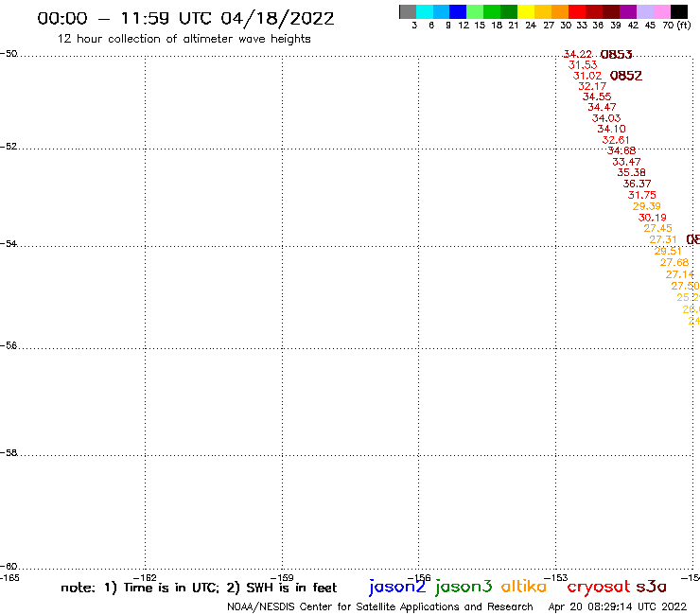Select the 31.75 reading
Screen dimensions: 700x615
pyautogui.click(x=642, y=195)
